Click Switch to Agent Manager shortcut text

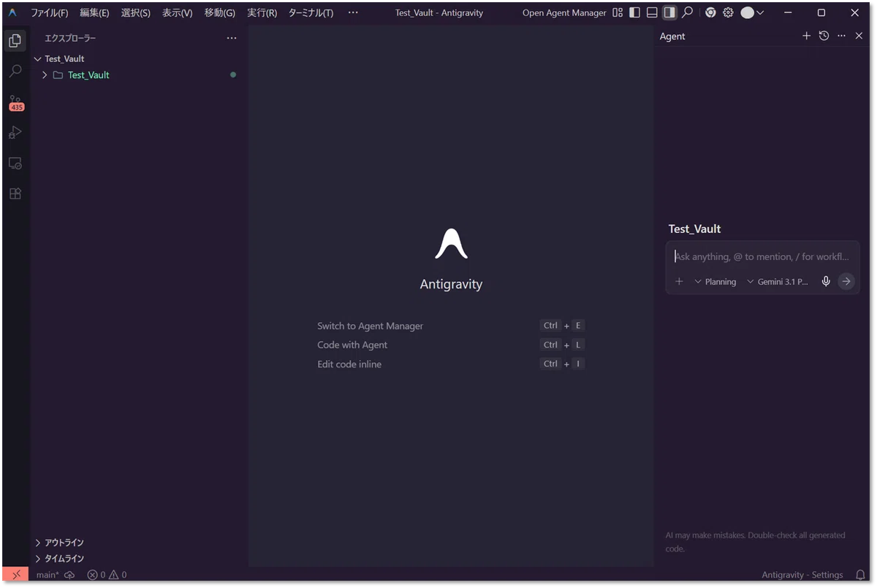[370, 326]
